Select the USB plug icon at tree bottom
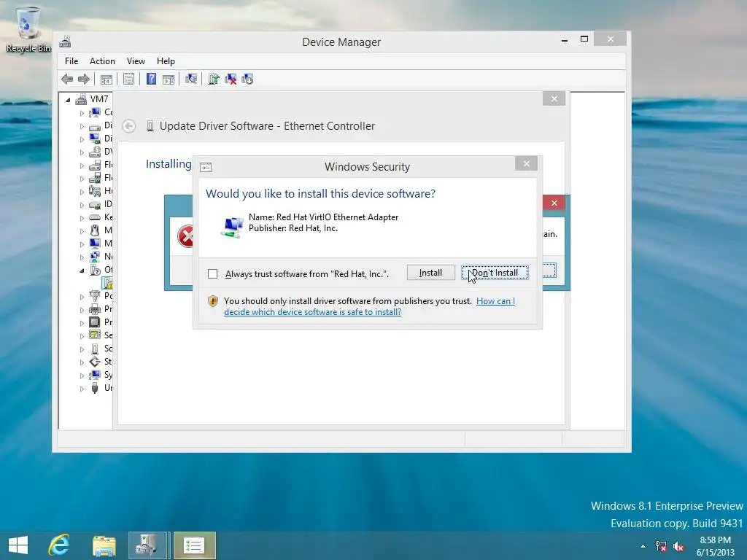This screenshot has height=560, width=747. point(95,388)
